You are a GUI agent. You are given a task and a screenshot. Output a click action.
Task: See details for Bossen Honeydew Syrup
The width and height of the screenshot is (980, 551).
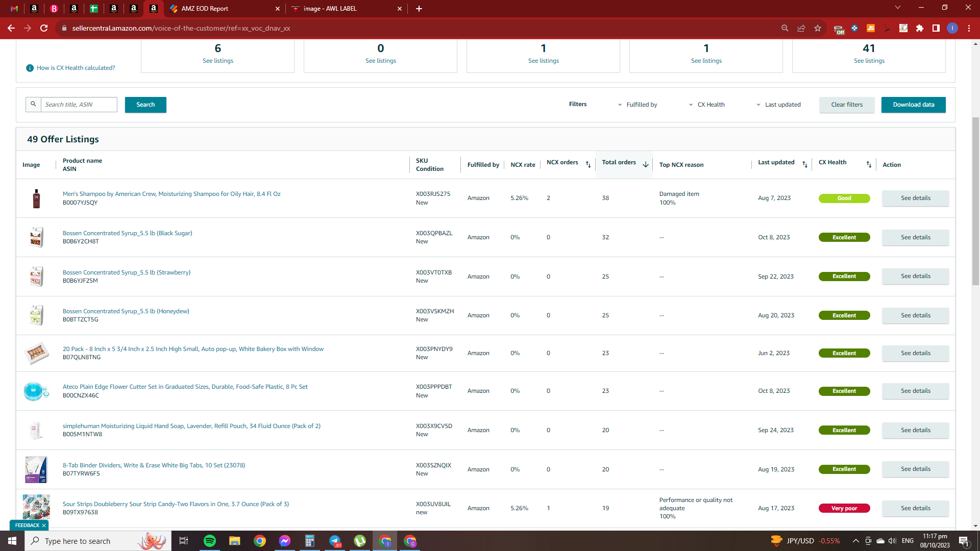pos(916,315)
